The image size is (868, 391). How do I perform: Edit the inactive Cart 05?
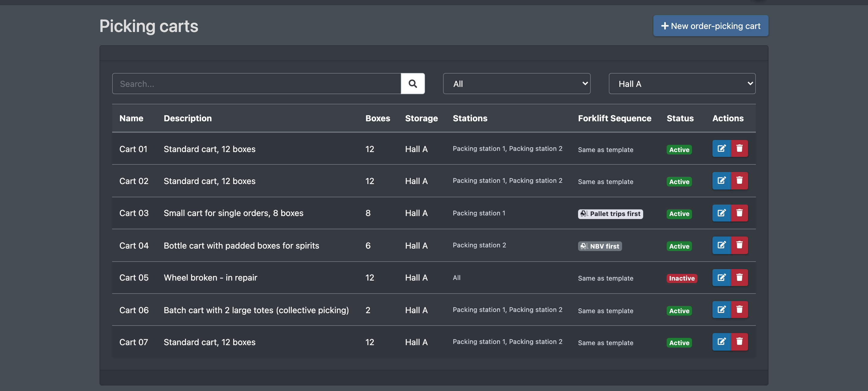[x=722, y=277]
